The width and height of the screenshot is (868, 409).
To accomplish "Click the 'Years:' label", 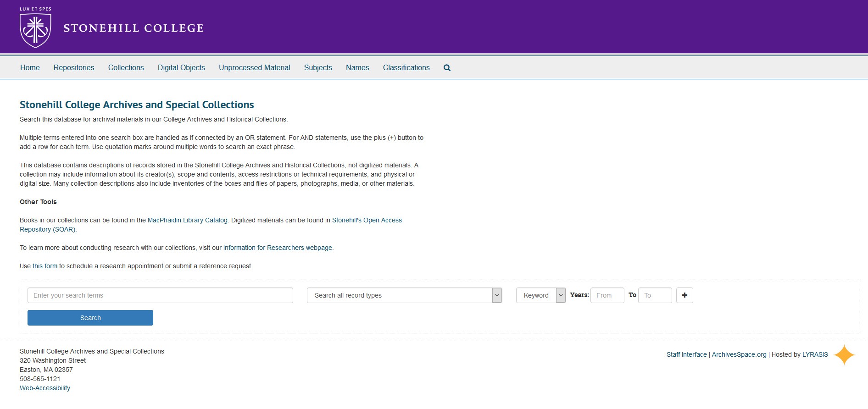I will [x=579, y=295].
